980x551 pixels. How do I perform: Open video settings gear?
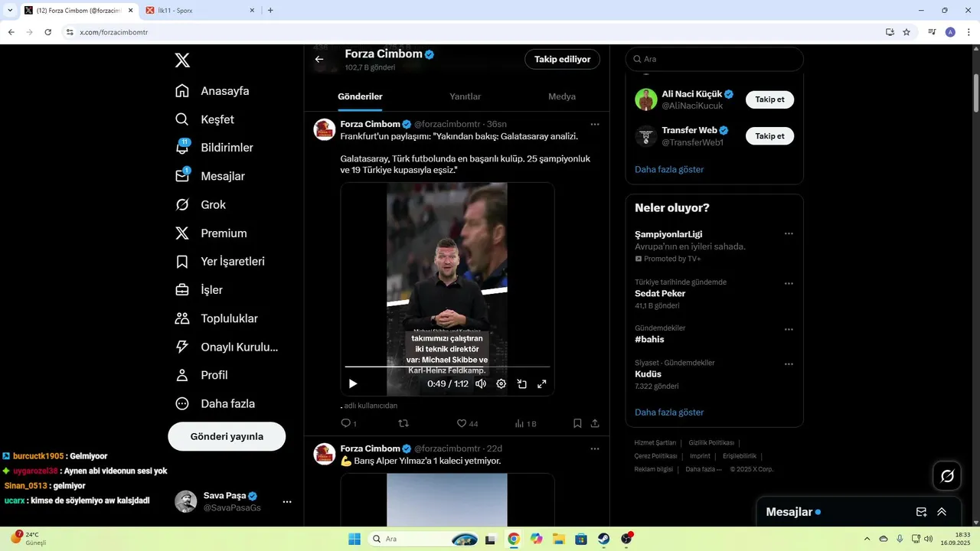pos(501,384)
